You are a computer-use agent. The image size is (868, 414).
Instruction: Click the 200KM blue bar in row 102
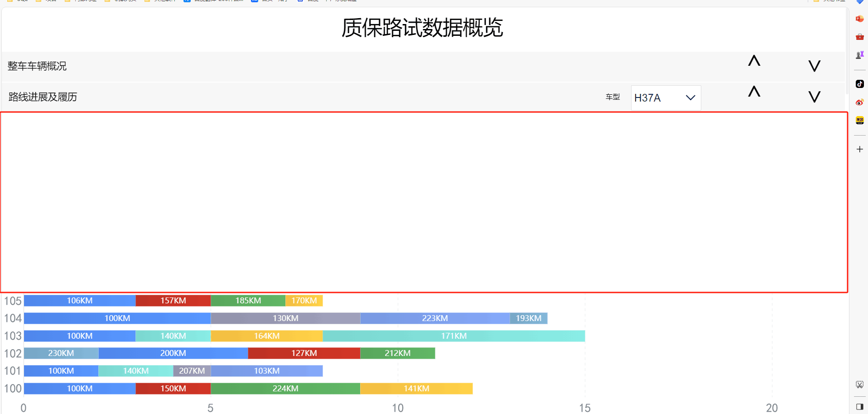173,353
